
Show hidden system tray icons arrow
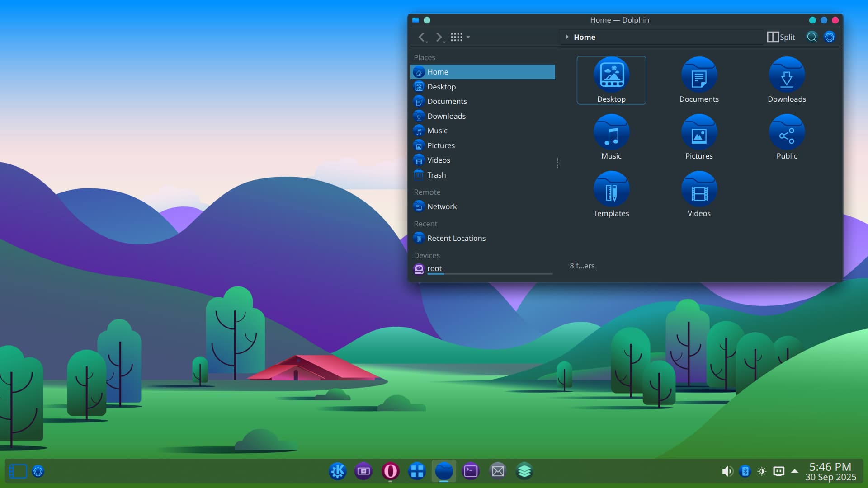pos(795,471)
